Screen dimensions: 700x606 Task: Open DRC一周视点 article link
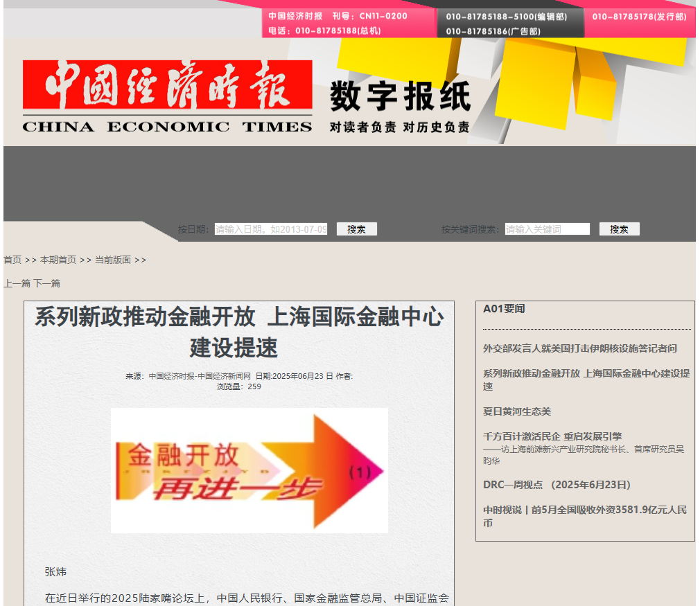[557, 485]
